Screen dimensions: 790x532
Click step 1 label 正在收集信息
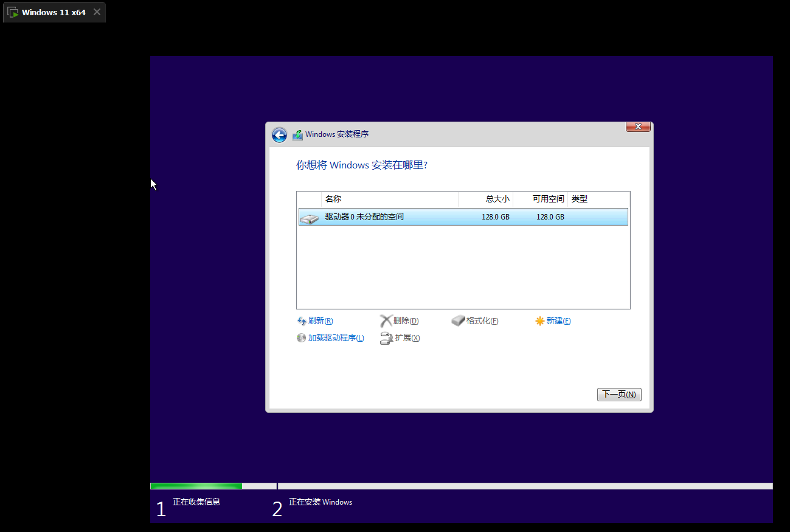(x=196, y=502)
